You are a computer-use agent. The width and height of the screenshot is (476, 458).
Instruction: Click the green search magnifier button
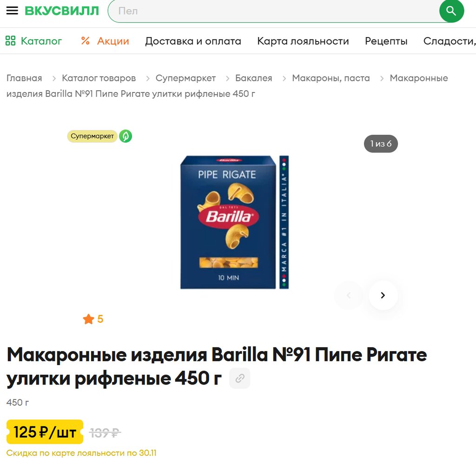(451, 11)
